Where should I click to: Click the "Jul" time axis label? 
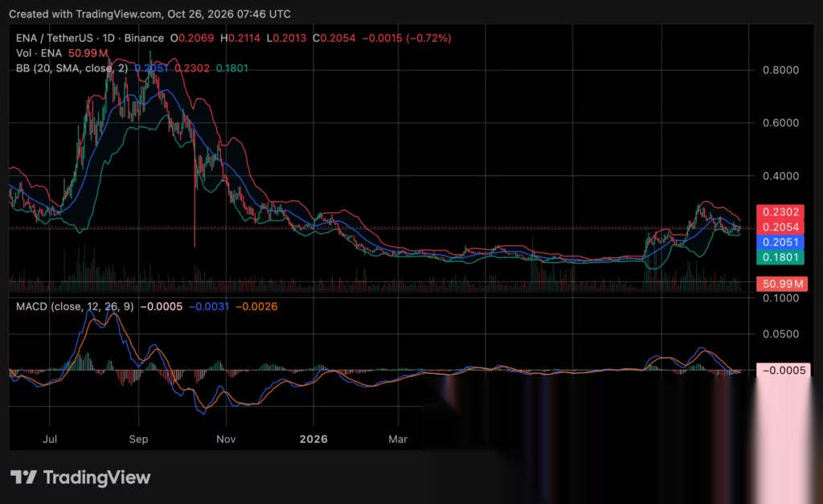[50, 440]
